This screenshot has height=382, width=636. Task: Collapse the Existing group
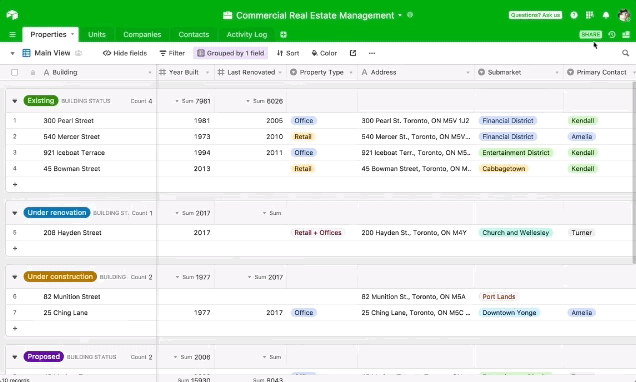(x=15, y=101)
